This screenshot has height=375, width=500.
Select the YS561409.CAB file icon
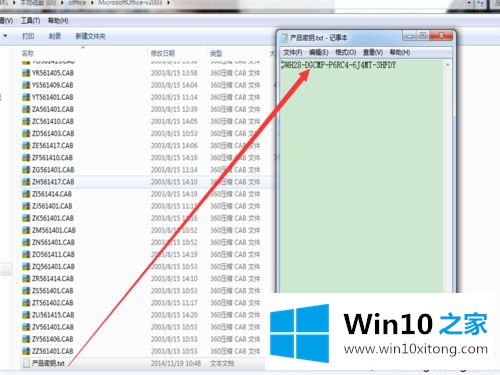coord(26,85)
